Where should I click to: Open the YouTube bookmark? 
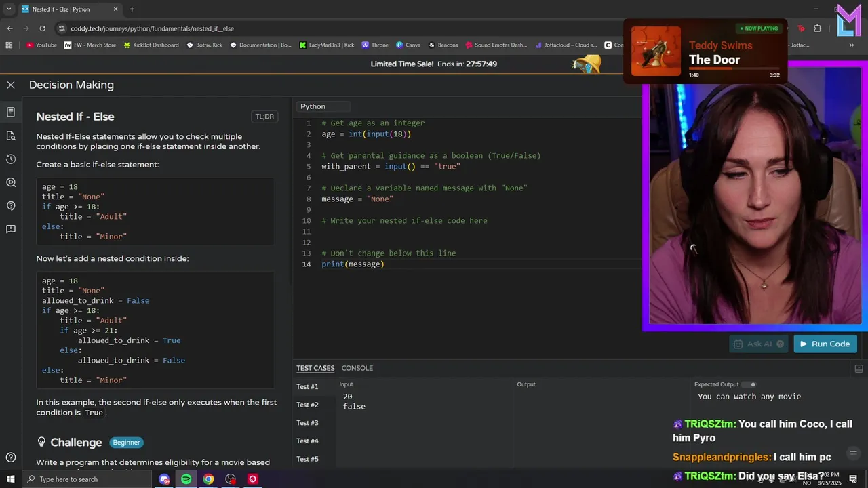41,45
